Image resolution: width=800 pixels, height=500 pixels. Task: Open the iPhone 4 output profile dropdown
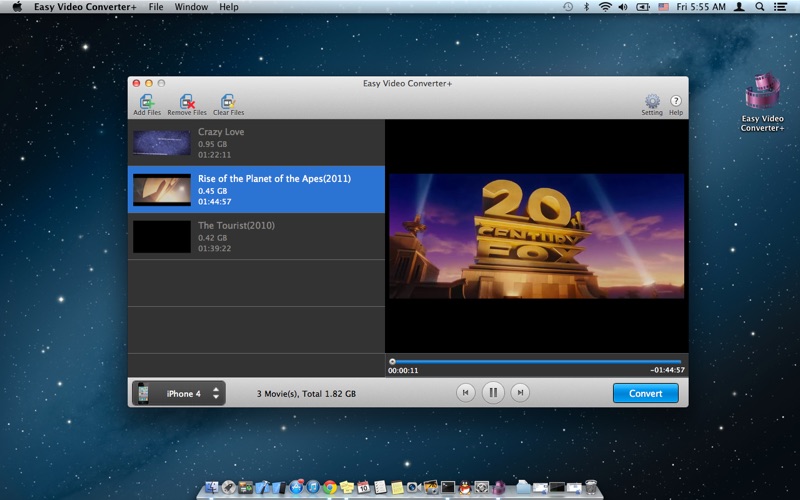click(179, 393)
